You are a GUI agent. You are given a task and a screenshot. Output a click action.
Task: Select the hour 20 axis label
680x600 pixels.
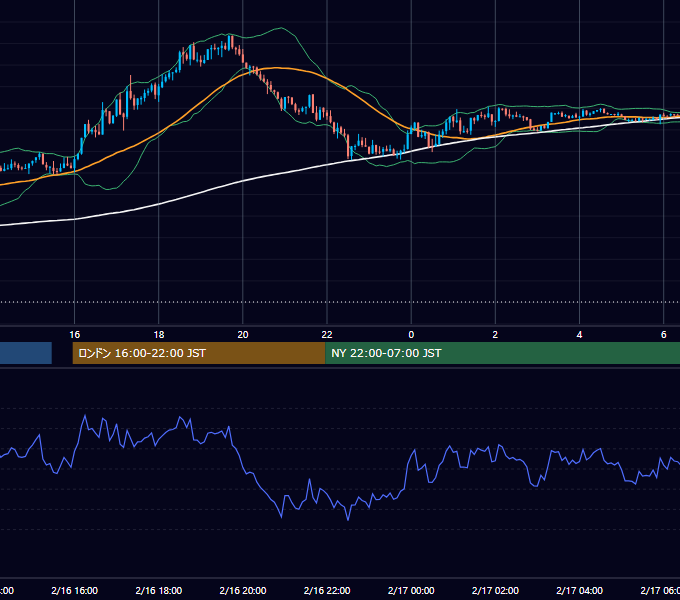click(x=243, y=335)
